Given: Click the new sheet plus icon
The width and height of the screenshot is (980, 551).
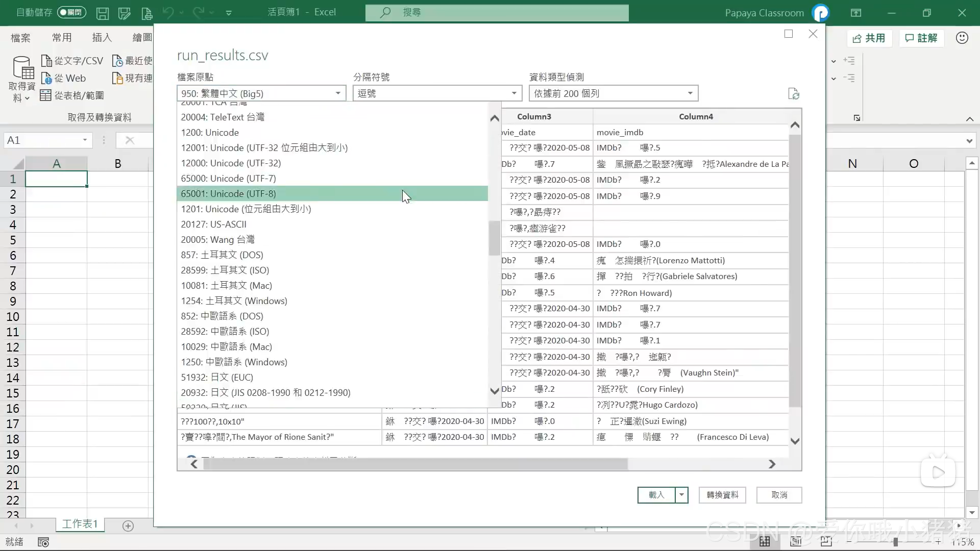Looking at the screenshot, I should [x=128, y=526].
